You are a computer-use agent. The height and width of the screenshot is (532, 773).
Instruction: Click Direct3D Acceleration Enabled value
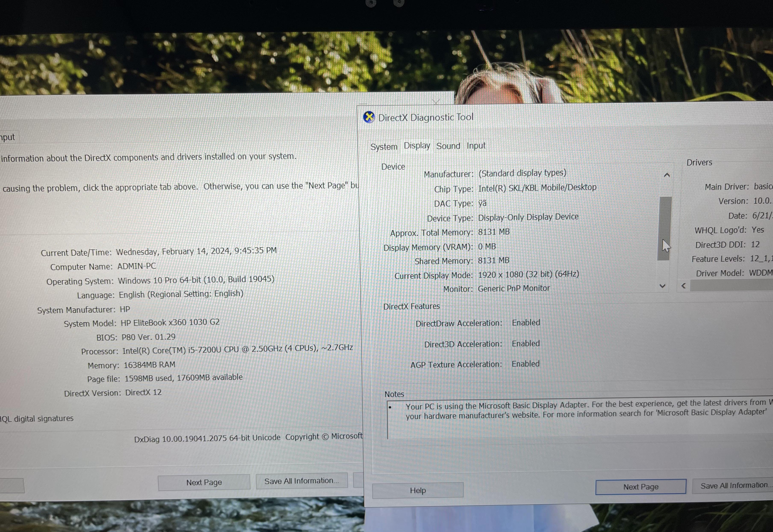pyautogui.click(x=526, y=343)
